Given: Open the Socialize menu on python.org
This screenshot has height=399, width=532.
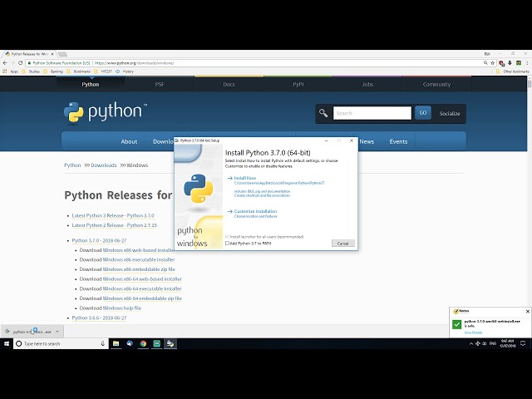Looking at the screenshot, I should [450, 113].
